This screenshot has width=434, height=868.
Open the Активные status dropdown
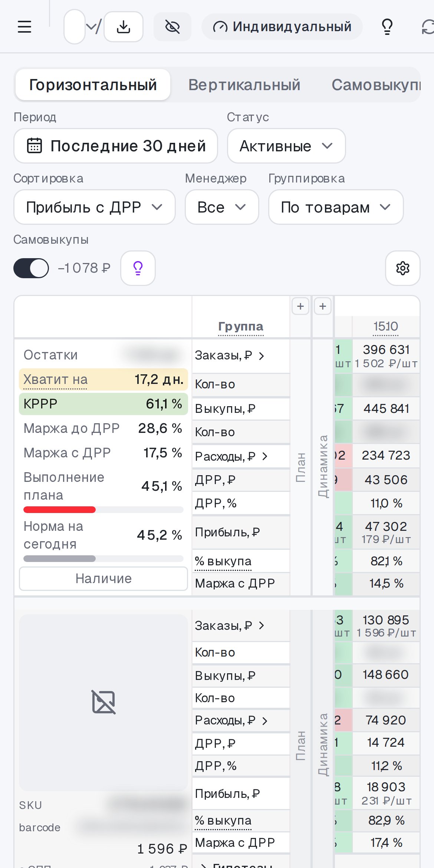pos(286,146)
